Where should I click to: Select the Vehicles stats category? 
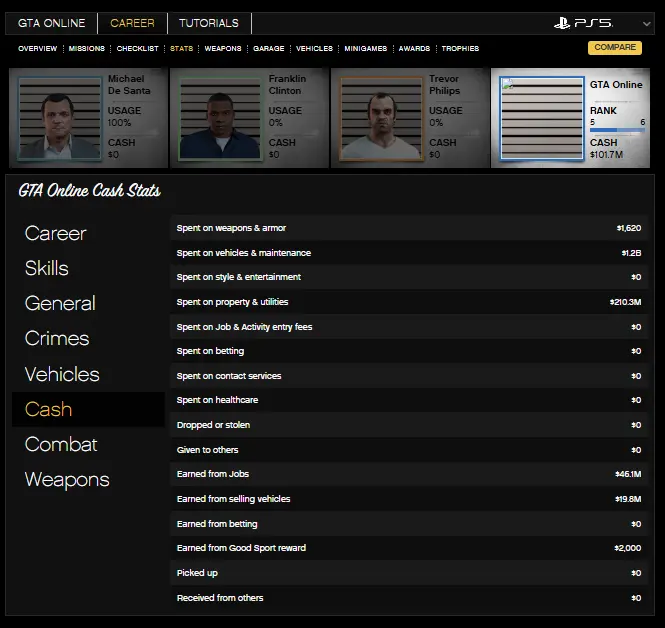click(x=62, y=374)
